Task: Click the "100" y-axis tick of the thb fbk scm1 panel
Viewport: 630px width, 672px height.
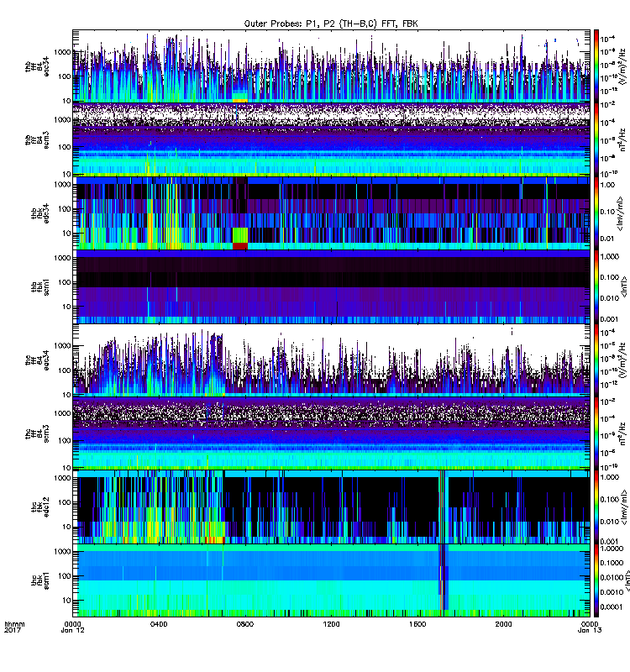Action: (65, 282)
